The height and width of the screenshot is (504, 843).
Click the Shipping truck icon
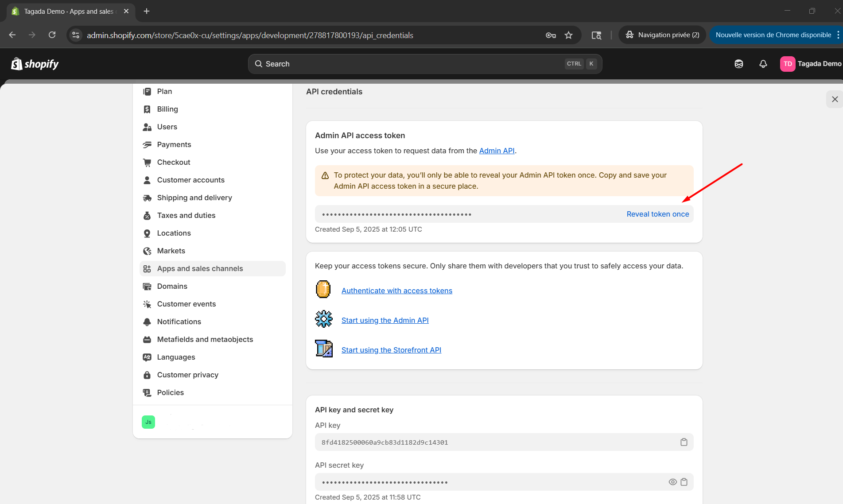click(x=147, y=198)
